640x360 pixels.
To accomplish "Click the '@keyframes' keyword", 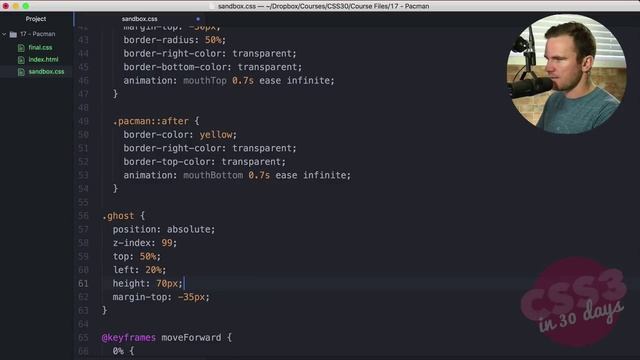I will point(129,338).
